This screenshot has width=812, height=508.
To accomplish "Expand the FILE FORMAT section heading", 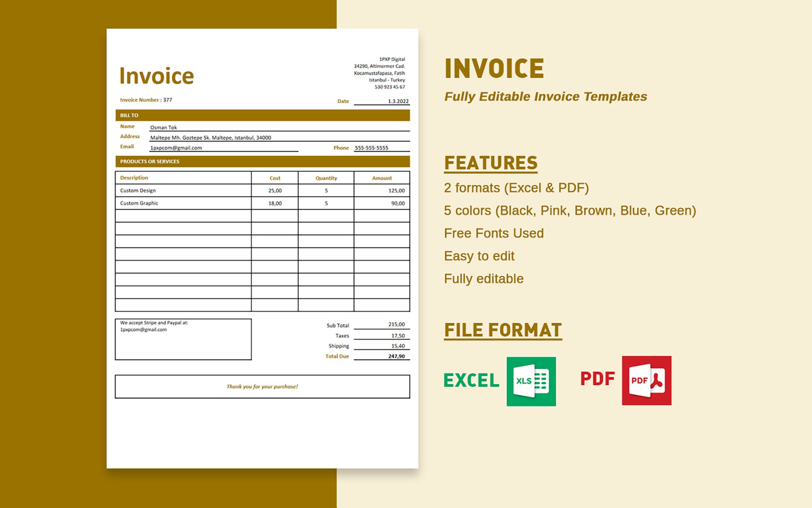I will [x=503, y=330].
